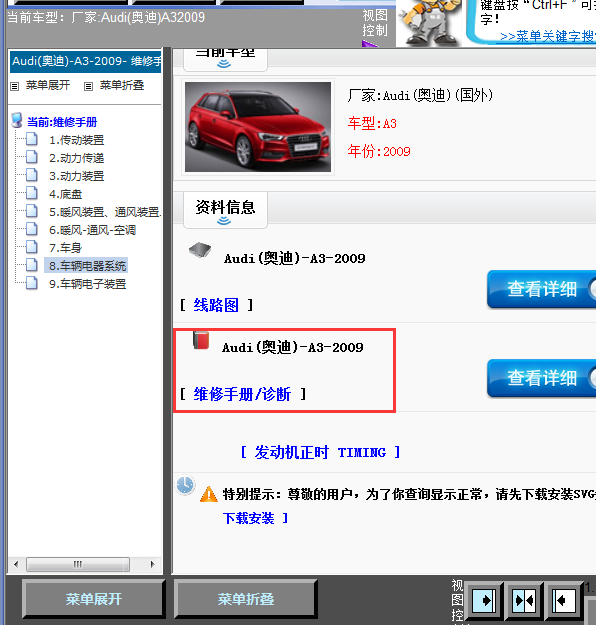Click tree panel horizontal scrollbar thumb
596x625 pixels.
[78, 564]
